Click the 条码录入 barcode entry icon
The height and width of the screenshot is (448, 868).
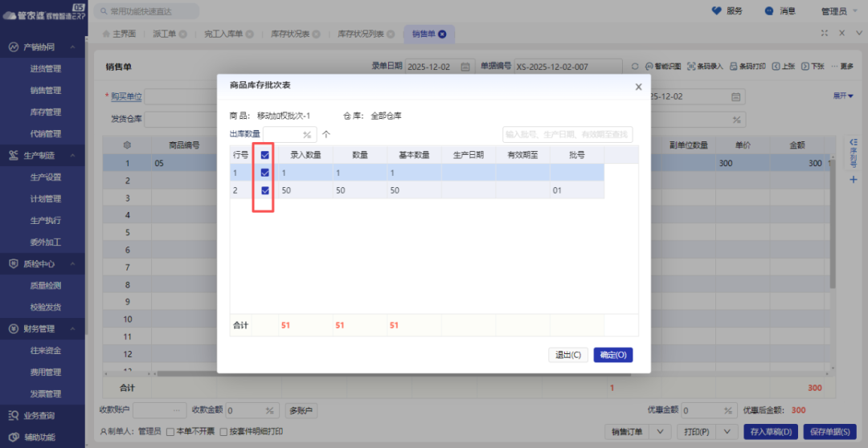(x=692, y=67)
